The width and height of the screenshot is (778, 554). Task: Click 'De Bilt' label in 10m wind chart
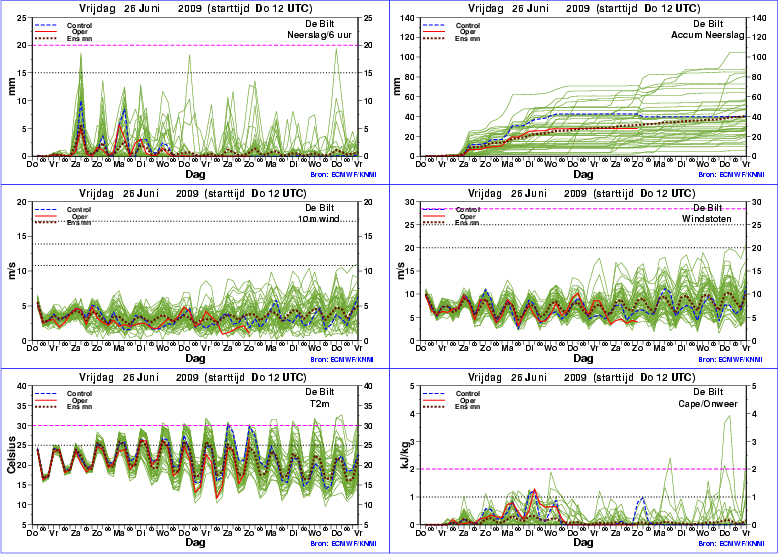320,208
